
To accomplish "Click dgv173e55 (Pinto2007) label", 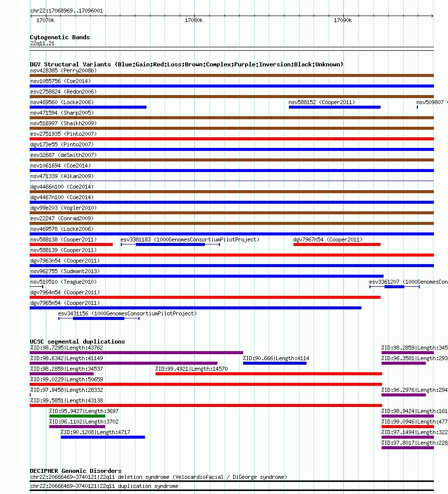I will click(x=62, y=144).
